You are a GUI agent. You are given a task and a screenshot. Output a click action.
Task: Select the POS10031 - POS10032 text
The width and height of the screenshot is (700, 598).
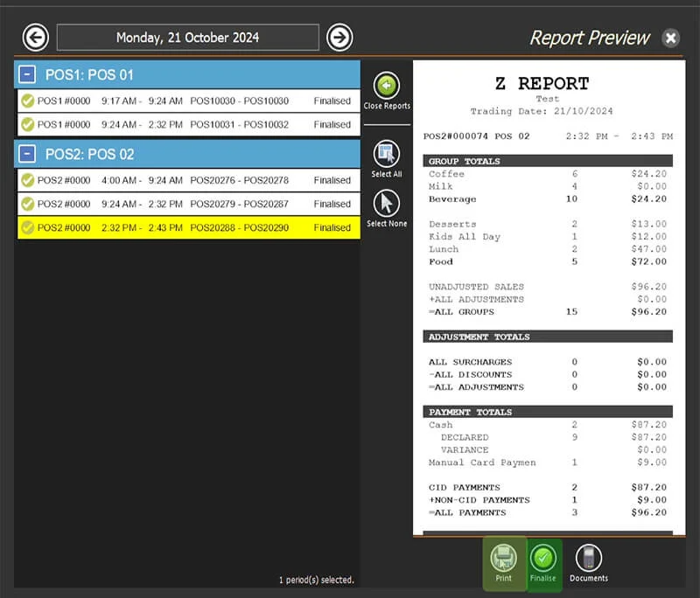tap(239, 124)
